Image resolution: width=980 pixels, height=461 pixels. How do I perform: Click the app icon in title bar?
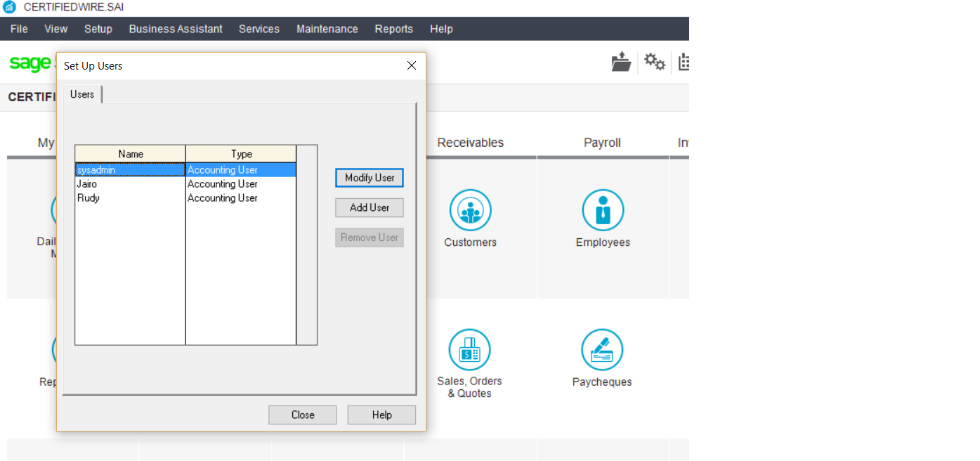9,7
